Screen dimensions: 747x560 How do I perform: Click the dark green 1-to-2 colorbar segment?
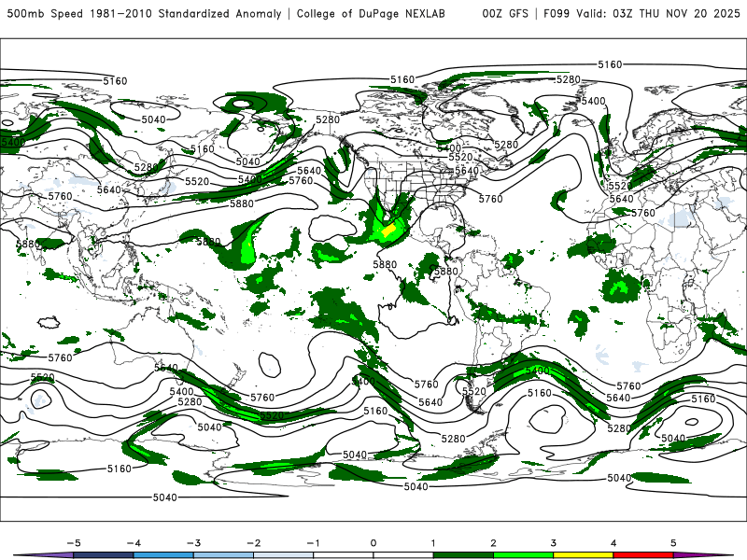pos(463,555)
